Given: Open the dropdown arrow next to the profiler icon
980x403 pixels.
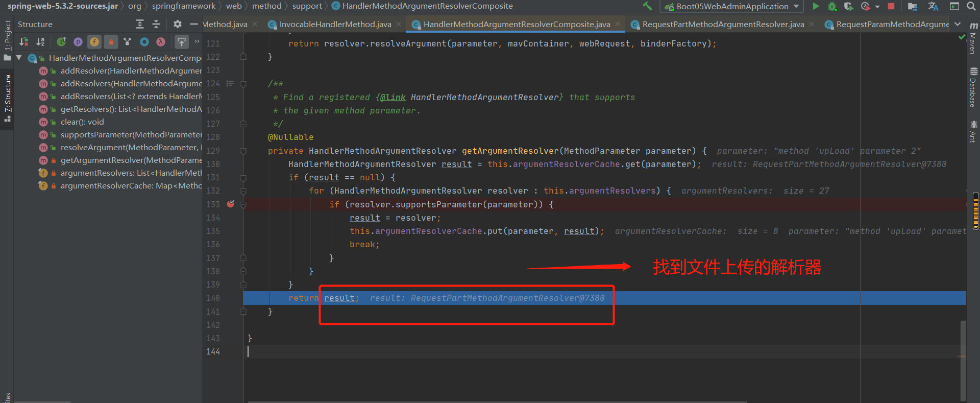Looking at the screenshot, I should (x=877, y=7).
